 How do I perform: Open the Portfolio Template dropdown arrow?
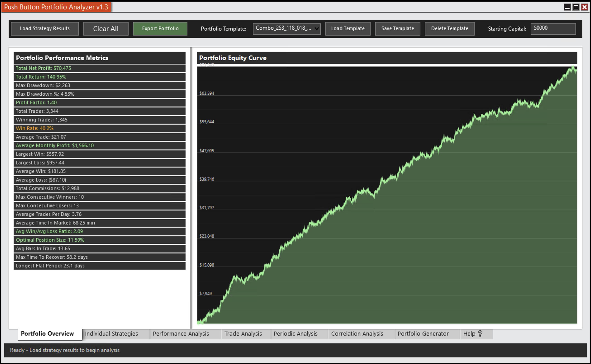pyautogui.click(x=317, y=29)
